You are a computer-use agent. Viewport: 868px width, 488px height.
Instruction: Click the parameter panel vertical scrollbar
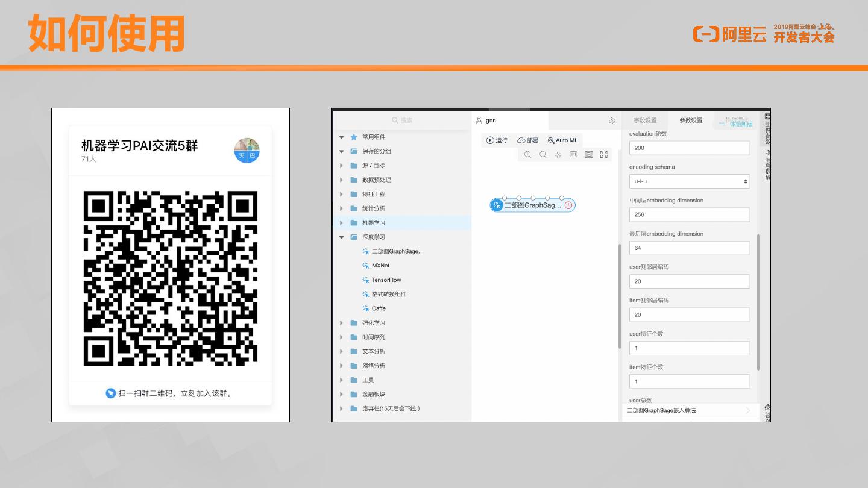758,301
